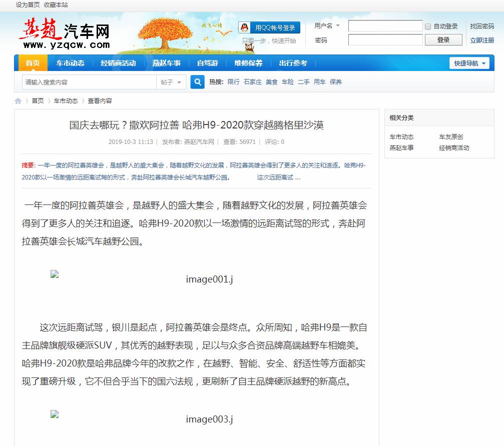The width and height of the screenshot is (504, 446).
Task: Click the QQ penguin icon
Action: tap(245, 27)
